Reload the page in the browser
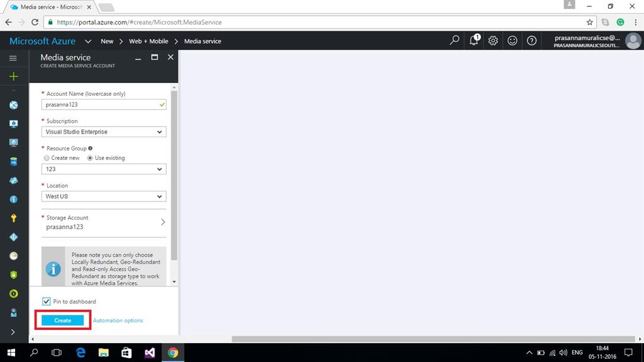 click(35, 22)
